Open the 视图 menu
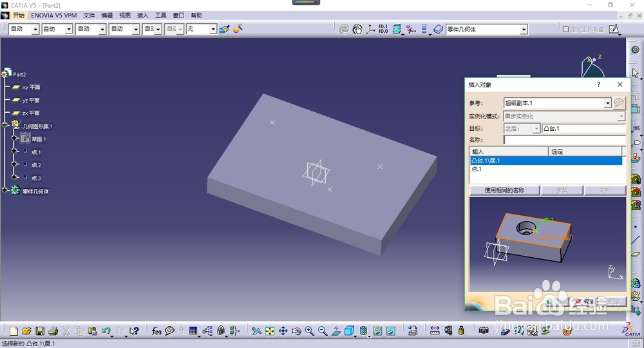Screen dimensions: 644x348 125,15
